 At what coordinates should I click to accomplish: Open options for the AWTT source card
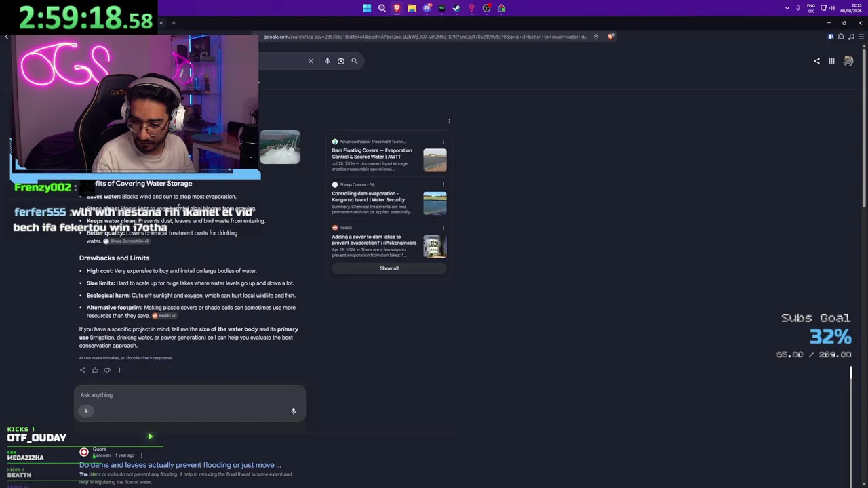[x=443, y=142]
